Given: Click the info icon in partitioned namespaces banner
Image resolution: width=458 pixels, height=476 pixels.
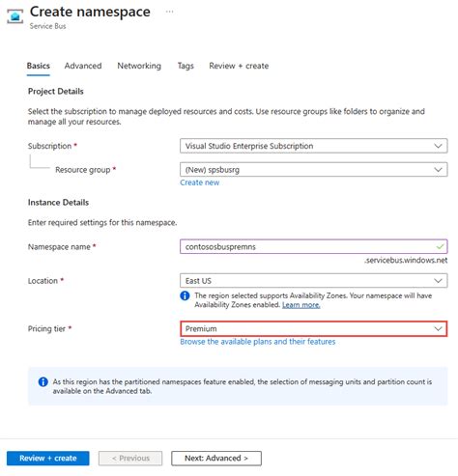Looking at the screenshot, I should [43, 382].
